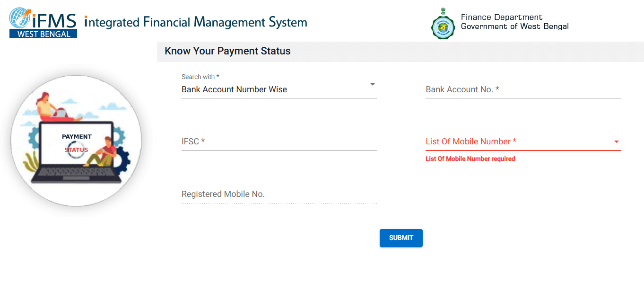This screenshot has height=283, width=644.
Task: Click the SUBMIT button
Action: [x=400, y=238]
